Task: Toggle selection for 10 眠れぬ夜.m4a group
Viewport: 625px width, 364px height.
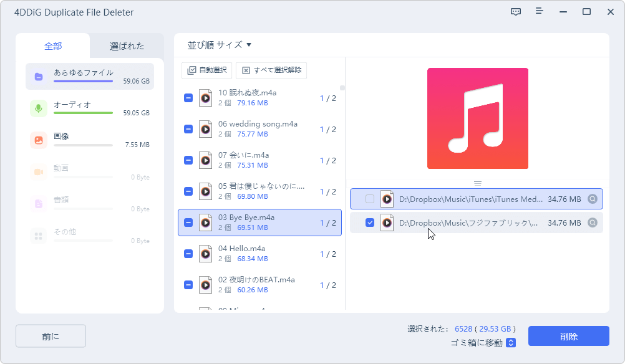Action: (x=188, y=98)
